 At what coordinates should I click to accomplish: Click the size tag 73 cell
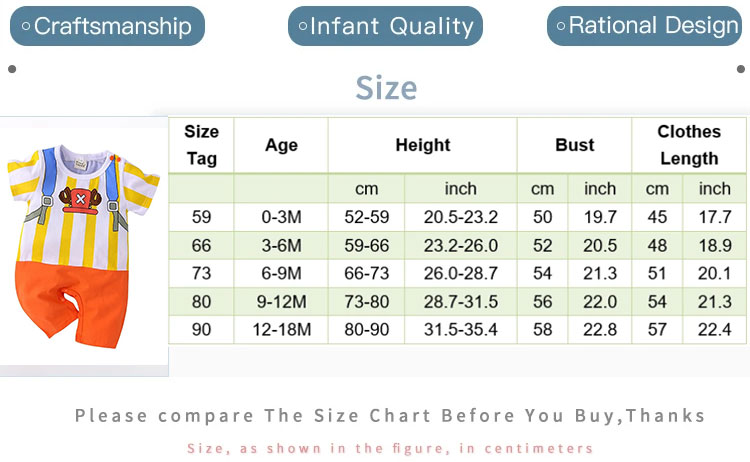[x=201, y=273]
